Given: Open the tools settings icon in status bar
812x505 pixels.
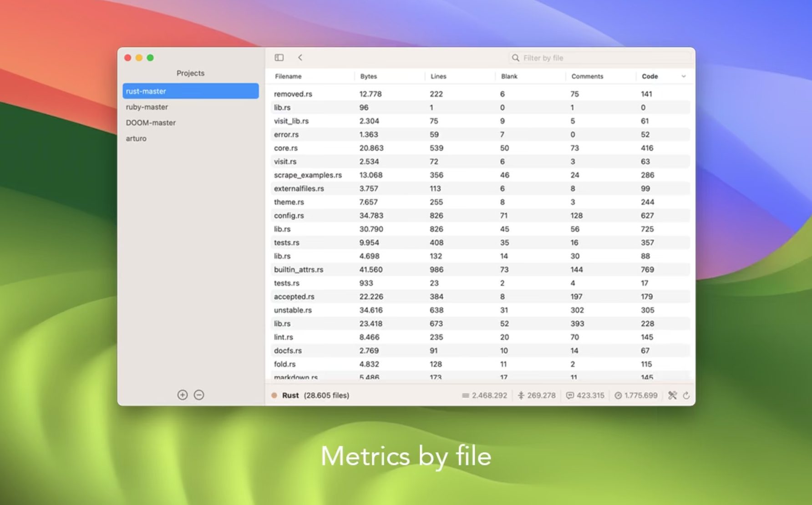Looking at the screenshot, I should (x=672, y=395).
